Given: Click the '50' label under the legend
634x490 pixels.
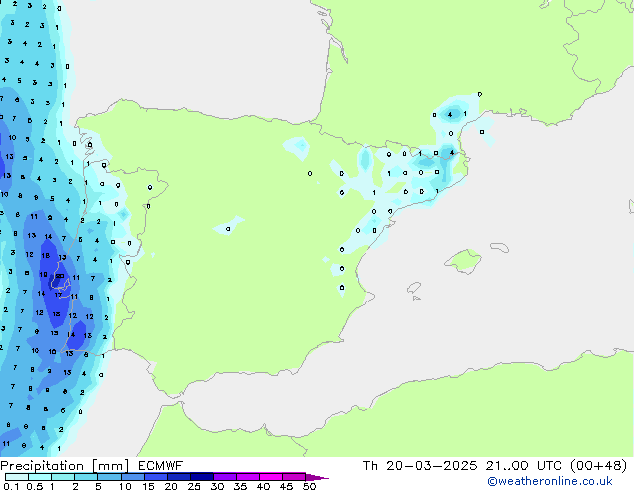Looking at the screenshot, I should pos(309,486).
